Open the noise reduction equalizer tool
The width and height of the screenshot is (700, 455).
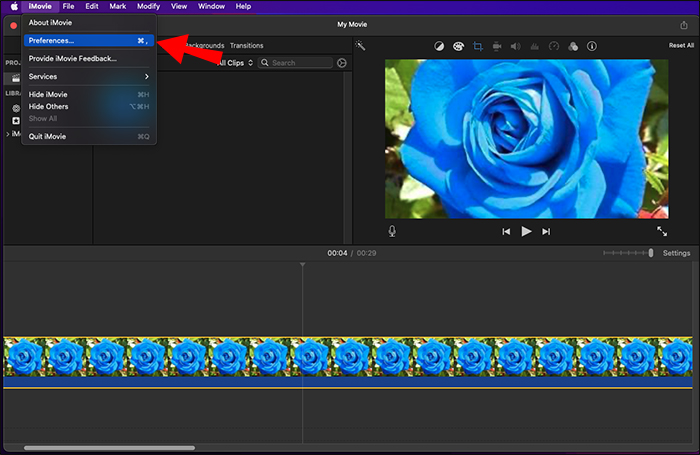coord(534,46)
